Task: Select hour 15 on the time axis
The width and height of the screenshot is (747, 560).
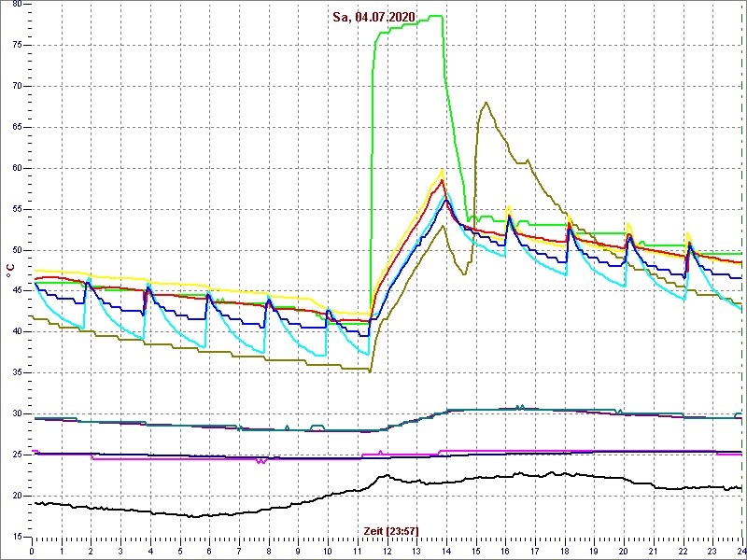Action: (475, 551)
